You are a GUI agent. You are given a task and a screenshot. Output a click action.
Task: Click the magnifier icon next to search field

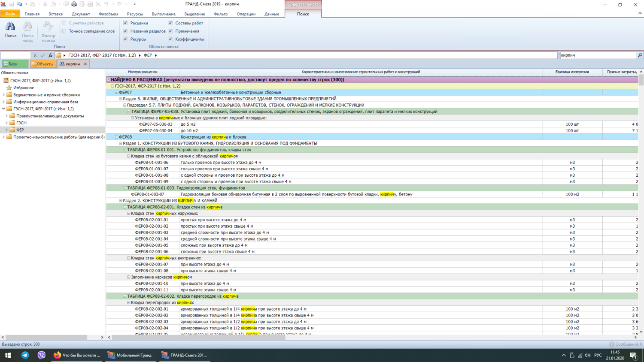click(x=640, y=55)
